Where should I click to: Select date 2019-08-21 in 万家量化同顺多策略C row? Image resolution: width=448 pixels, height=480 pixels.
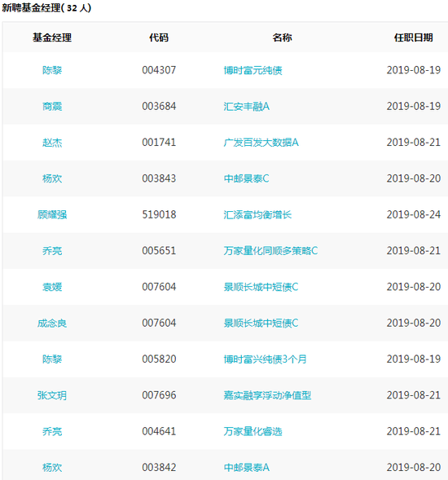click(x=414, y=251)
